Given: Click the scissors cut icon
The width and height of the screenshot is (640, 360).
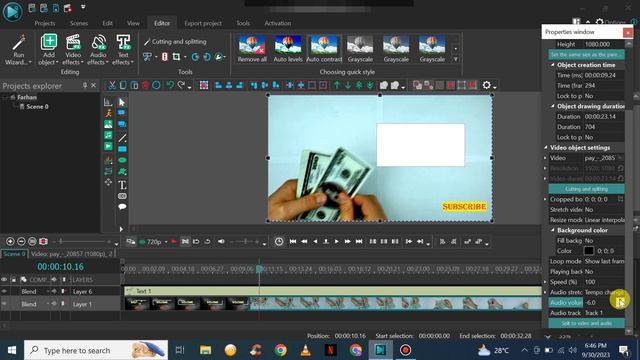Looking at the screenshot, I should tap(111, 85).
